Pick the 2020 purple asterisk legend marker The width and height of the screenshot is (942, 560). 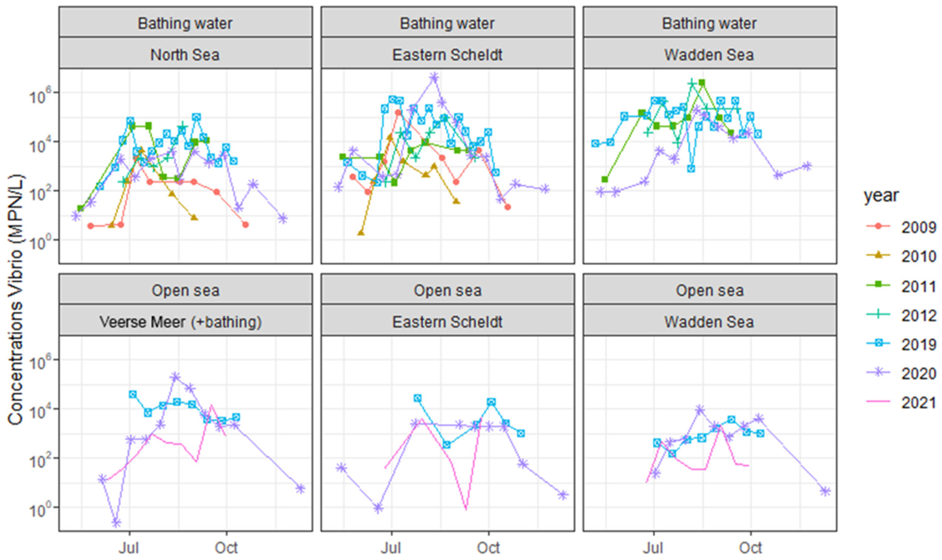pyautogui.click(x=877, y=373)
